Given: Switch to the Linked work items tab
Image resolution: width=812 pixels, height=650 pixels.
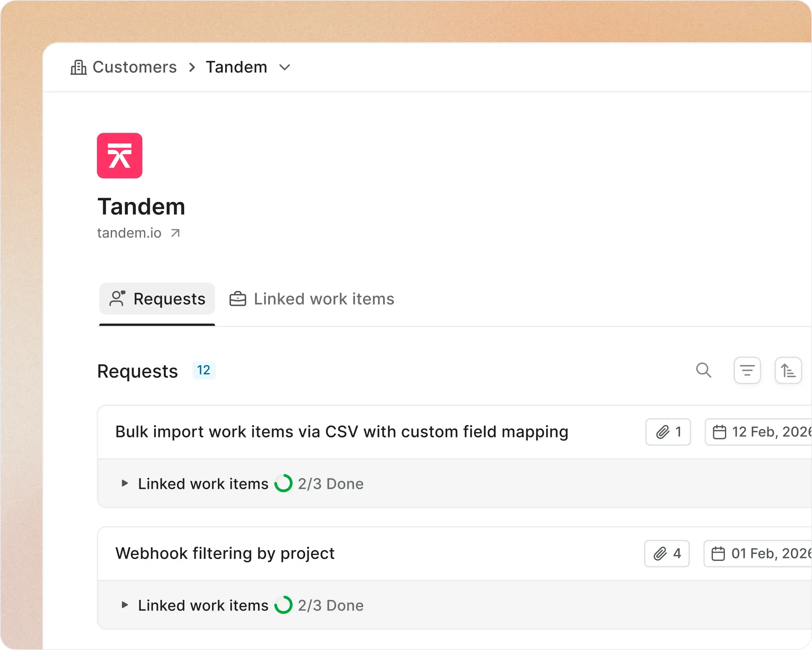Looking at the screenshot, I should (324, 298).
